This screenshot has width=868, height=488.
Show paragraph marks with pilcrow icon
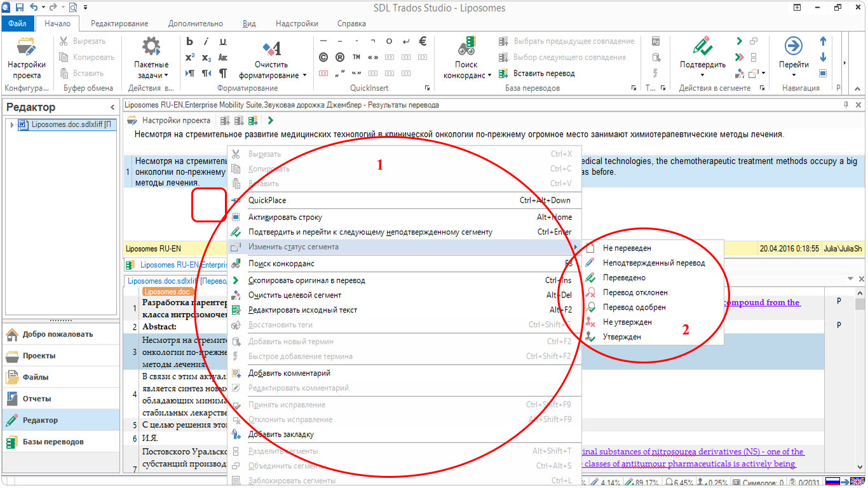tap(223, 73)
